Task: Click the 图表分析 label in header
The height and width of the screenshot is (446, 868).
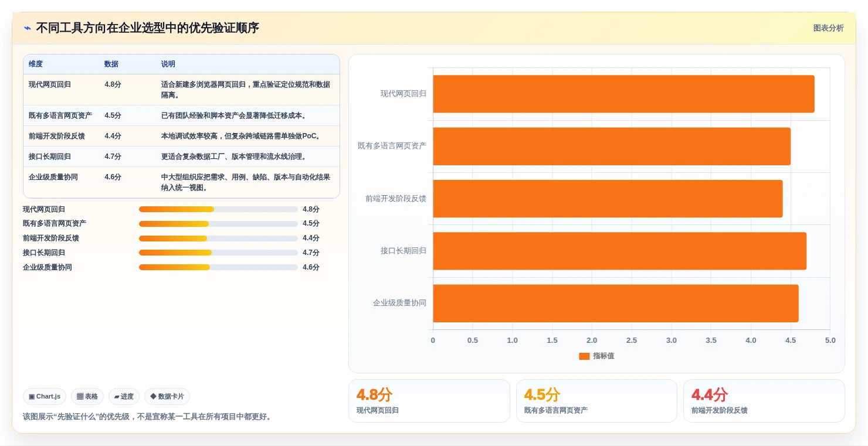Action: pos(828,28)
